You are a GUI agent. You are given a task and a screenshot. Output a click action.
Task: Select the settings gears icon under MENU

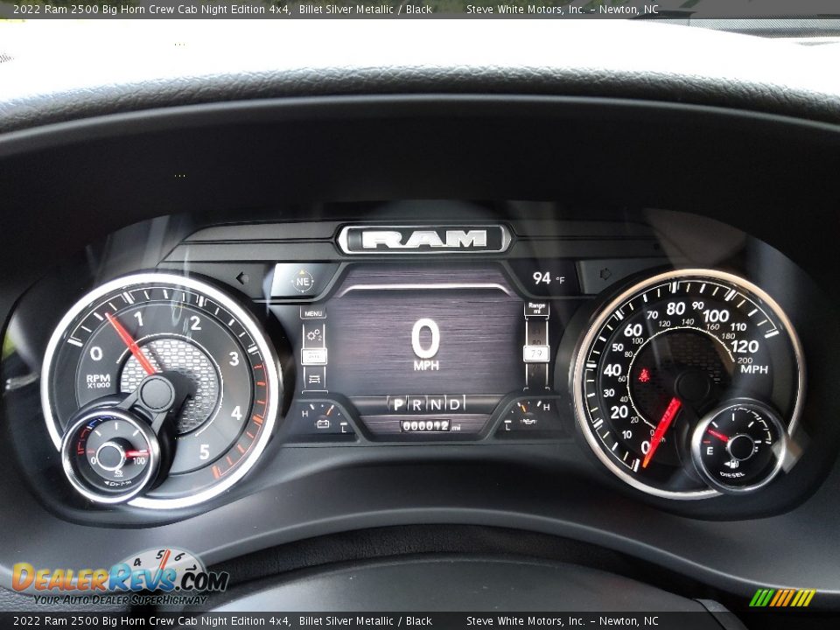(x=314, y=336)
